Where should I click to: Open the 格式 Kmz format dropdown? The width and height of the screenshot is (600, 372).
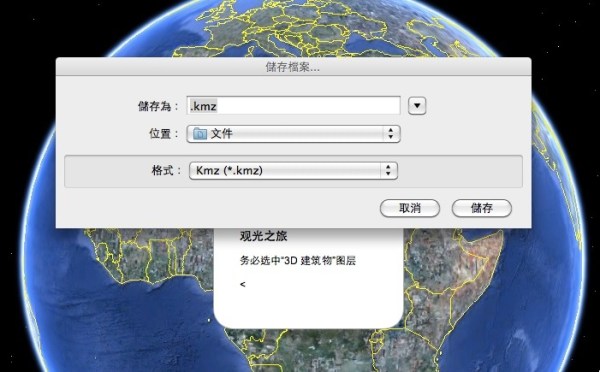pos(293,171)
